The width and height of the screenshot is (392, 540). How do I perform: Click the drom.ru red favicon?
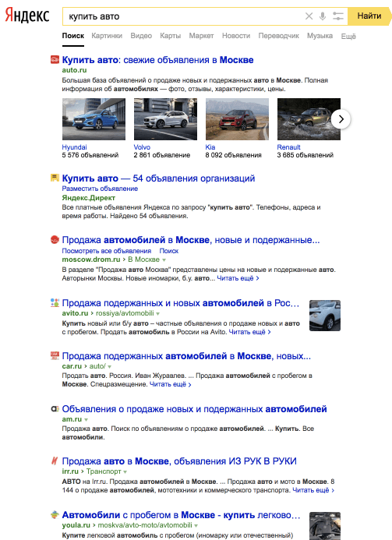pos(55,239)
